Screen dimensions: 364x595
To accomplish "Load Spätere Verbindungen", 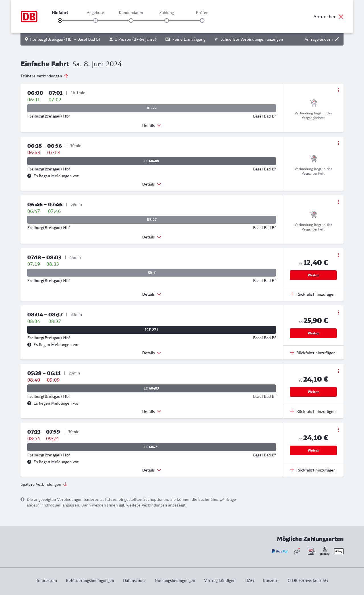I will point(44,484).
